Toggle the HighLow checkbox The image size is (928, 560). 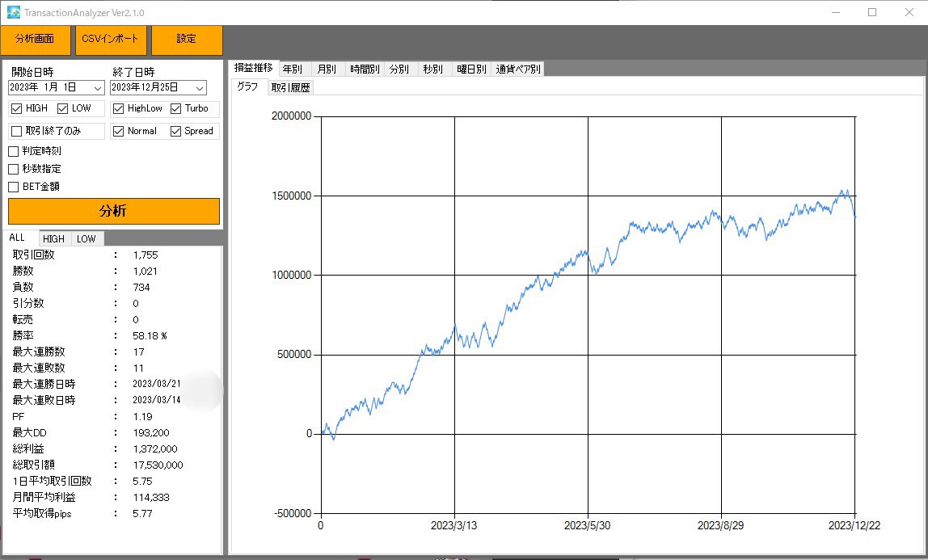[118, 108]
